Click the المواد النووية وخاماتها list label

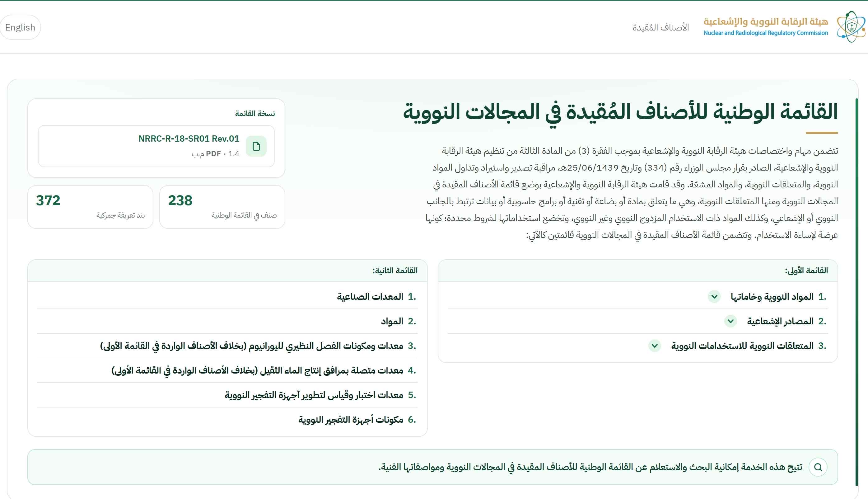point(772,297)
